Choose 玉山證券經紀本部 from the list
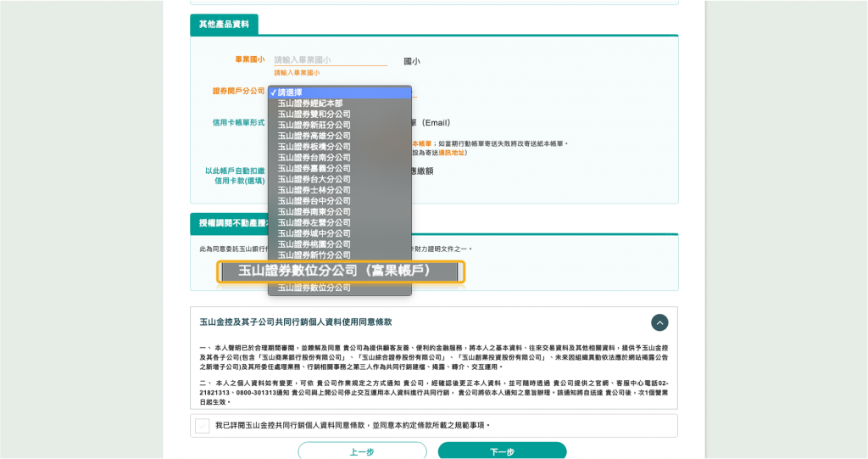 [340, 104]
